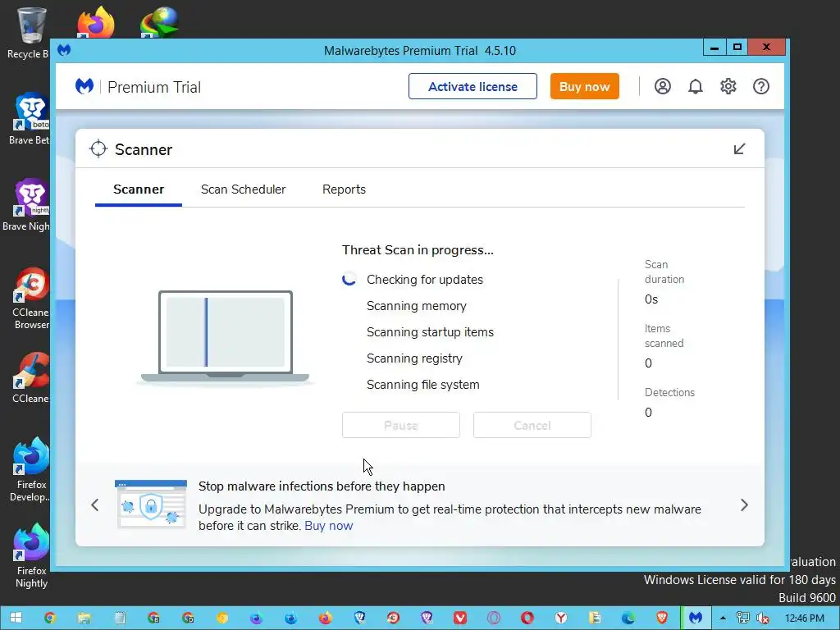Switch to the Scan Scheduler tab

(x=243, y=189)
